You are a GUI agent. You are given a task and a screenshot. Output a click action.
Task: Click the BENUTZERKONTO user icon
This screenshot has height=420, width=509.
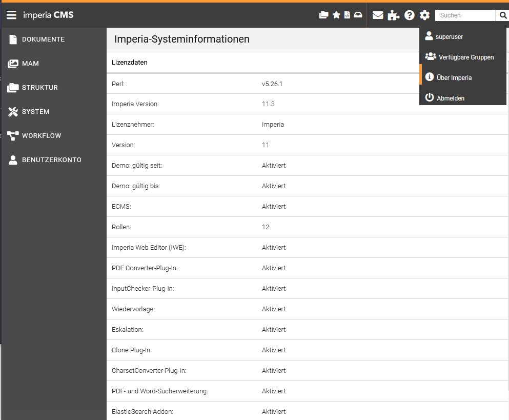pos(13,160)
